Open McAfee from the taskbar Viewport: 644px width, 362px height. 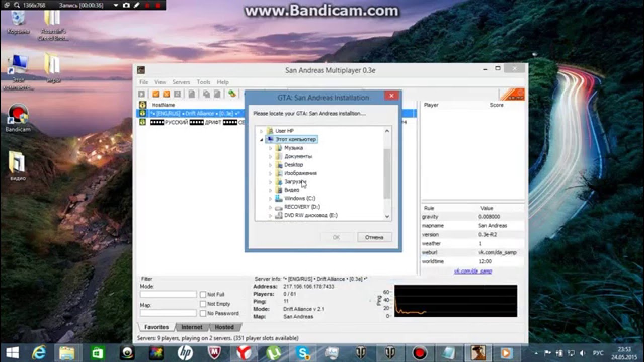215,352
